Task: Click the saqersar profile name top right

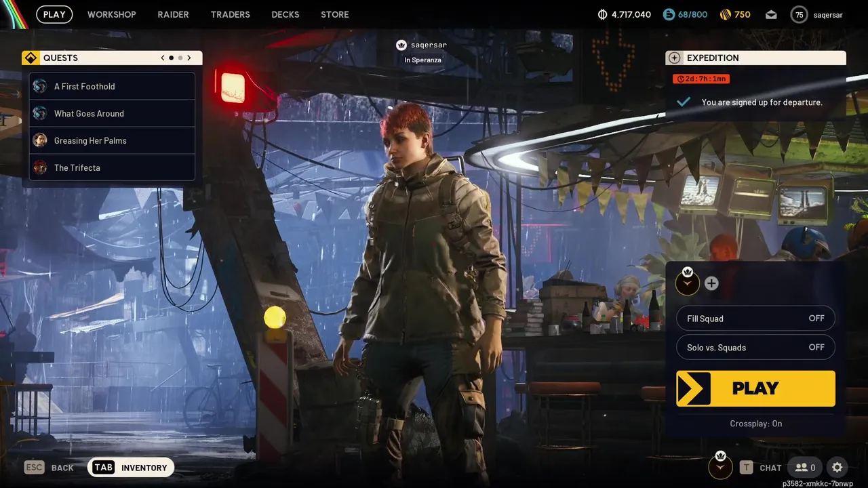Action: pos(827,15)
